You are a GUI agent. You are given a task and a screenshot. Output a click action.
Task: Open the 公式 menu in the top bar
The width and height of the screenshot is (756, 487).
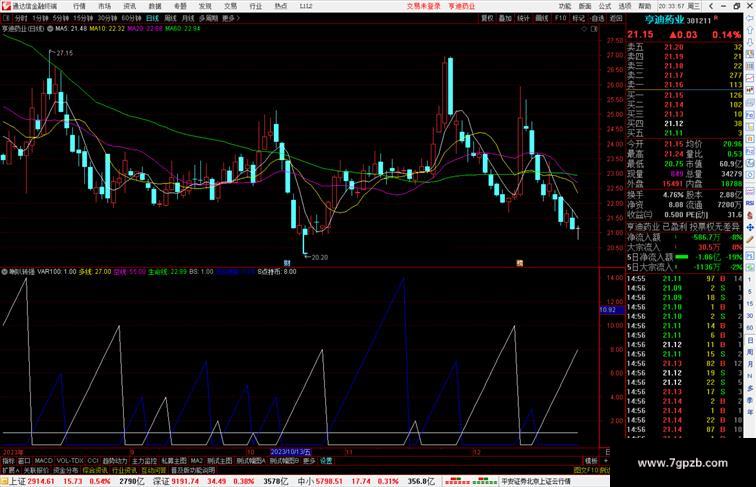(x=605, y=6)
